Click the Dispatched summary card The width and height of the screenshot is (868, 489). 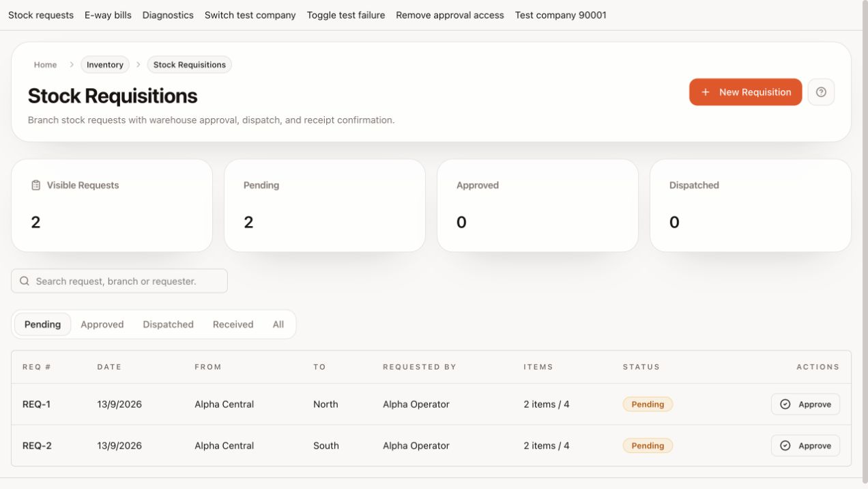(x=751, y=206)
